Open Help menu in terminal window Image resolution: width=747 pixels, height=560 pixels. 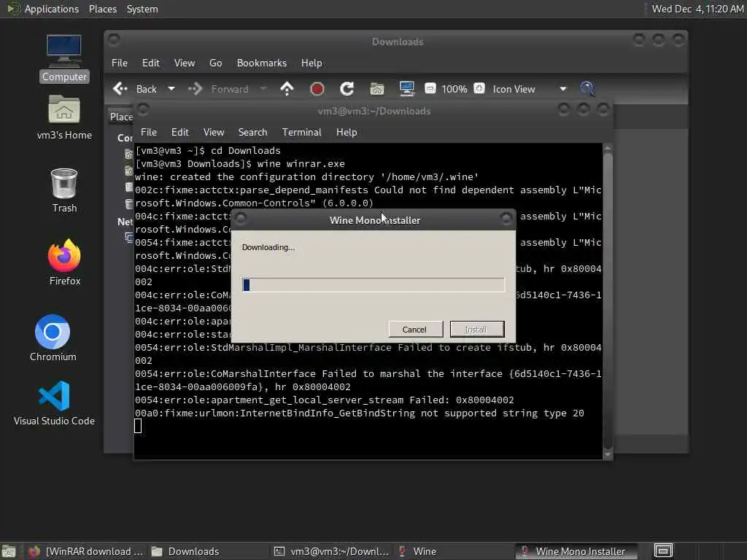pyautogui.click(x=347, y=133)
